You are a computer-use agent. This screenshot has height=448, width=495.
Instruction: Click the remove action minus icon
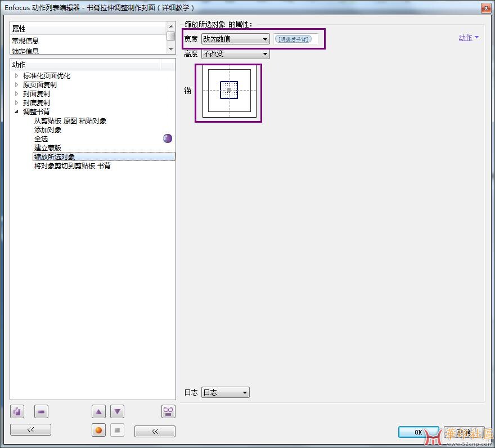pos(41,411)
